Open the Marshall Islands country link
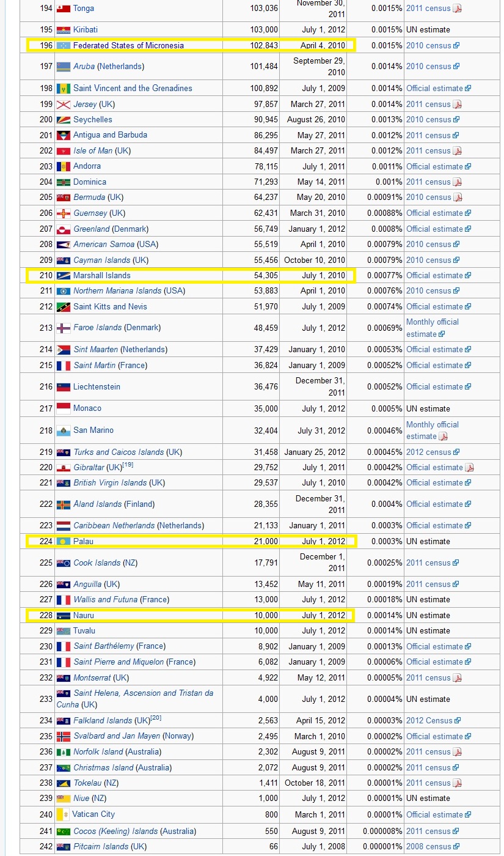The height and width of the screenshot is (856, 504). point(101,276)
